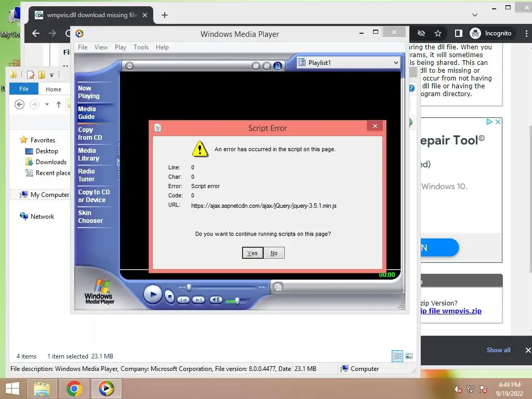The width and height of the screenshot is (532, 399).
Task: Click Explorer New Folder quick access icon
Action: point(42,74)
